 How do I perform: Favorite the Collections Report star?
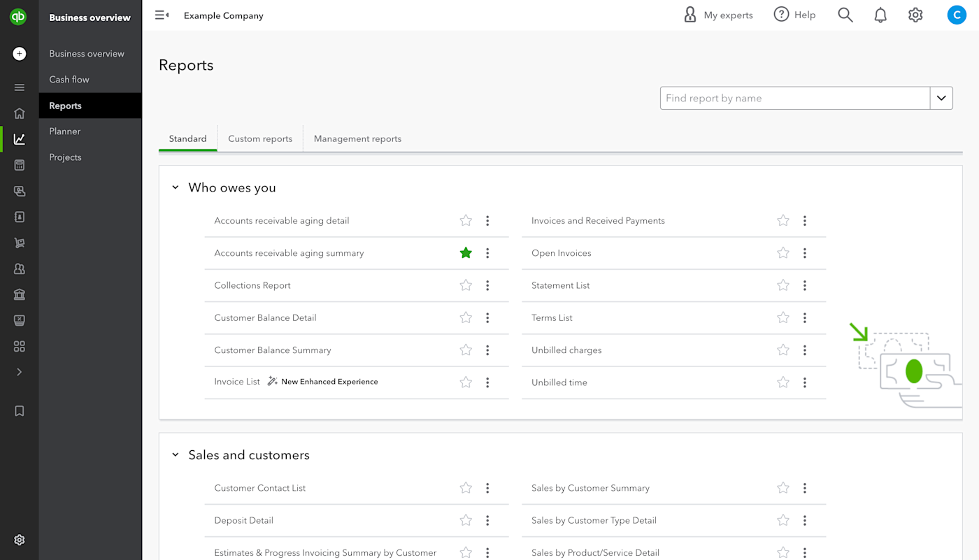click(x=466, y=285)
